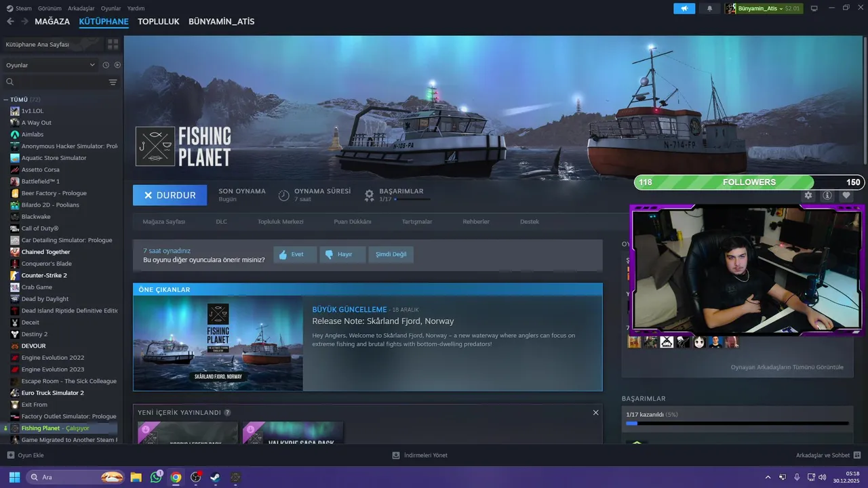868x488 pixels.
Task: Stop the game with DURDUR button
Action: point(170,195)
